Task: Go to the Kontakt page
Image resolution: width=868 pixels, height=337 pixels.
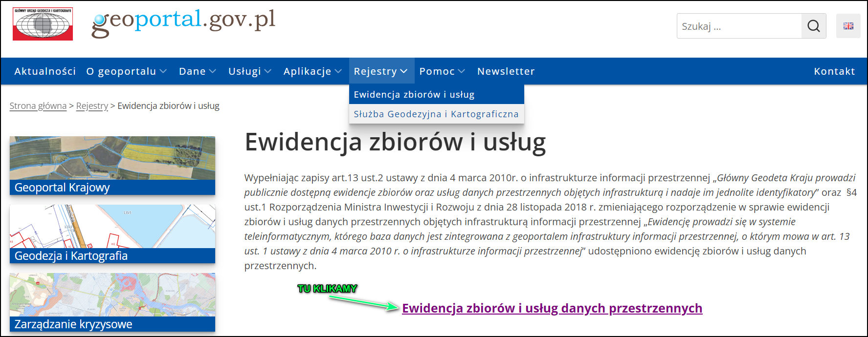Action: pyautogui.click(x=834, y=71)
